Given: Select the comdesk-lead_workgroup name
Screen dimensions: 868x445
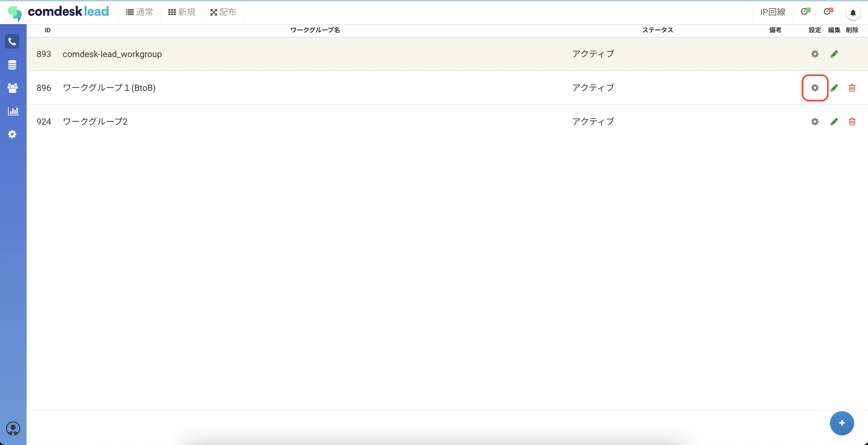Looking at the screenshot, I should pos(112,54).
